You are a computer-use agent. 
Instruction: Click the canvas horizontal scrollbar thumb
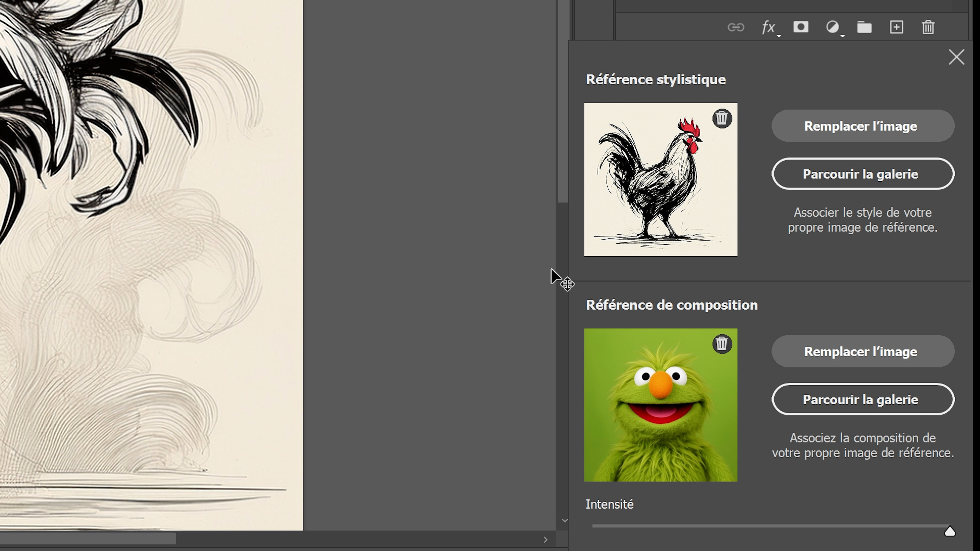tap(88, 539)
